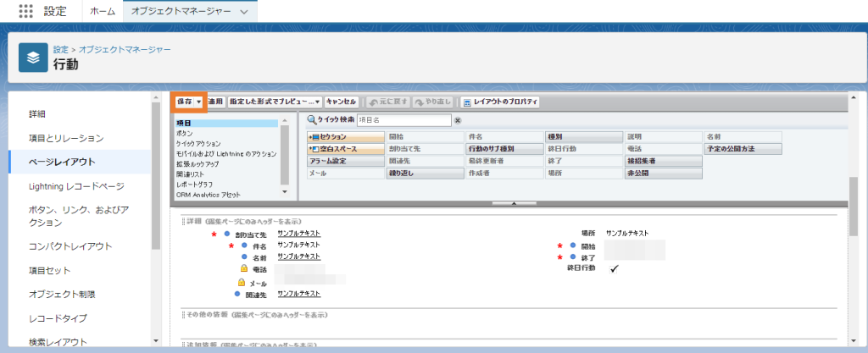The height and width of the screenshot is (353, 868).
Task: Click the 設定 breadcrumb link
Action: click(61, 50)
